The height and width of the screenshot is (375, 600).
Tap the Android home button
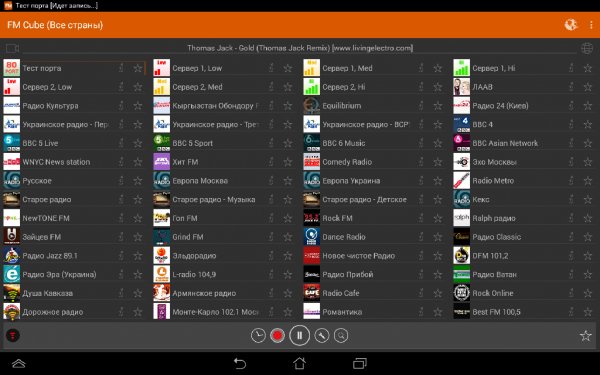click(x=299, y=363)
